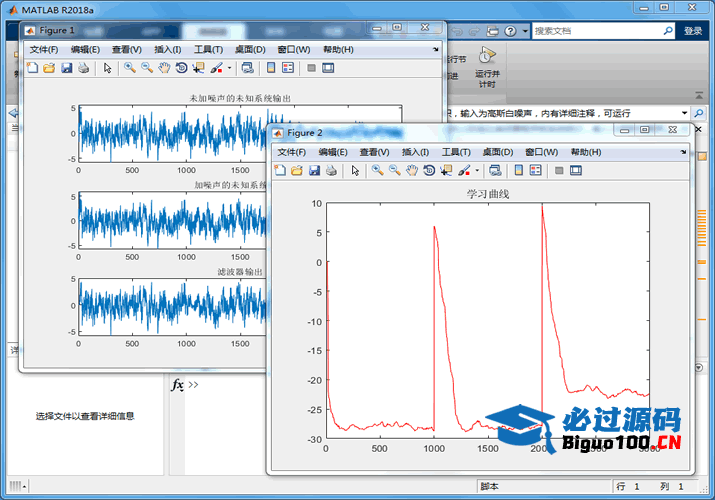Open 工具(T) menu in Figure 2
Image resolution: width=715 pixels, height=500 pixels.
tap(456, 152)
